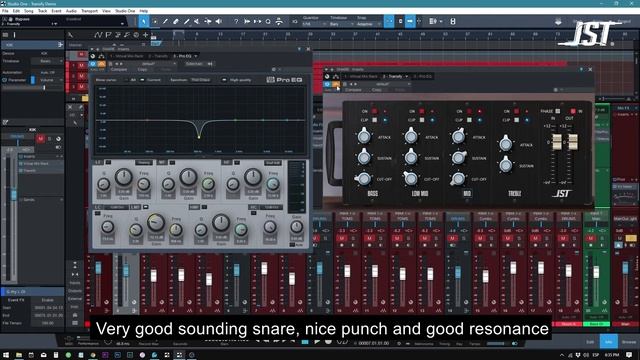Viewport: 640px width, 360px height.
Task: Open the Studio One menu
Action: coord(125,11)
